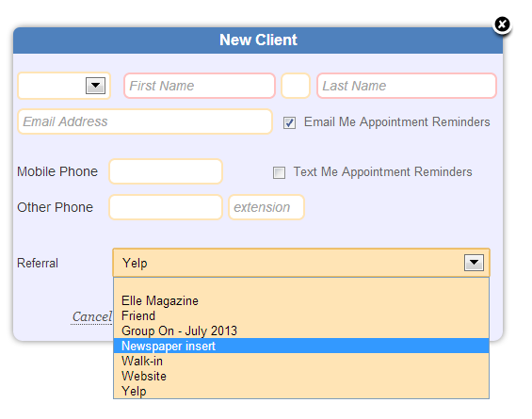The image size is (532, 419).
Task: Enable Text Me Appointment Reminders checkbox
Action: click(279, 172)
